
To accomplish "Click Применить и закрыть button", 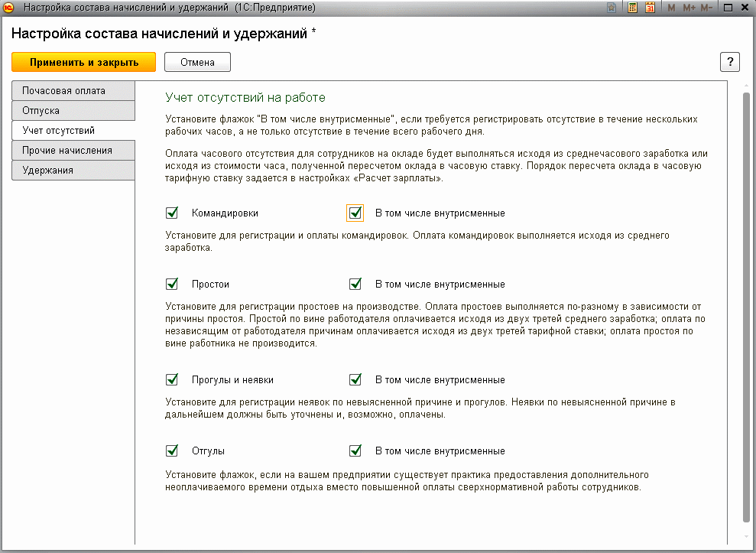I will [x=84, y=62].
